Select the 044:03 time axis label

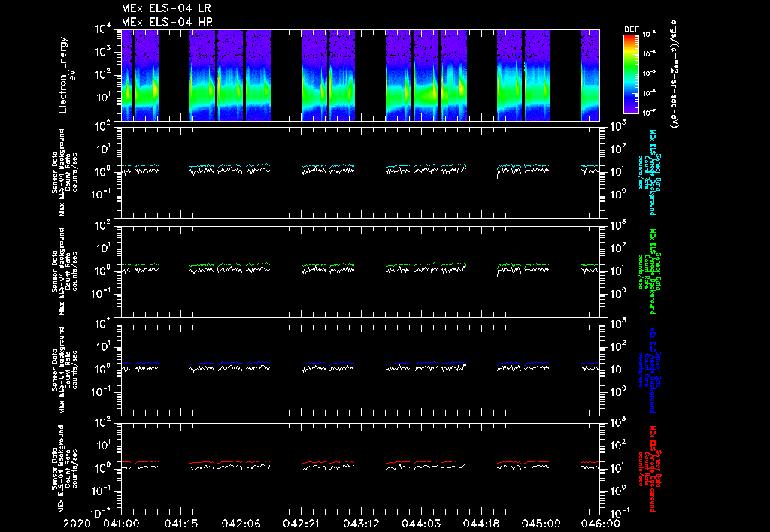point(421,524)
